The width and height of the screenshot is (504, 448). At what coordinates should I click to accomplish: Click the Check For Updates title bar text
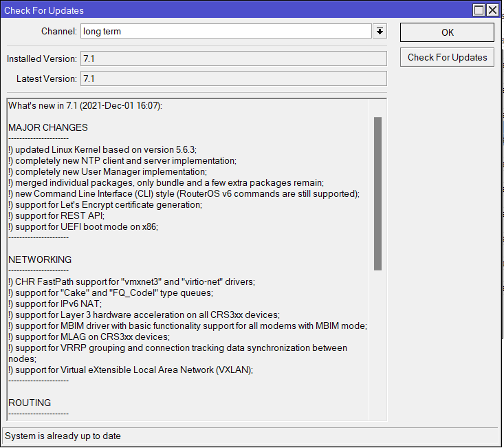pyautogui.click(x=44, y=10)
